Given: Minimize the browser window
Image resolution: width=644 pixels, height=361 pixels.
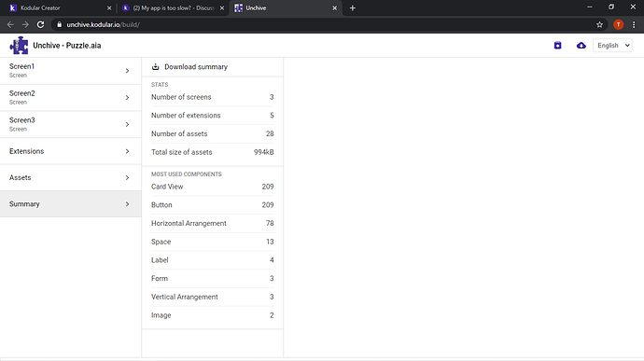Looking at the screenshot, I should (589, 7).
